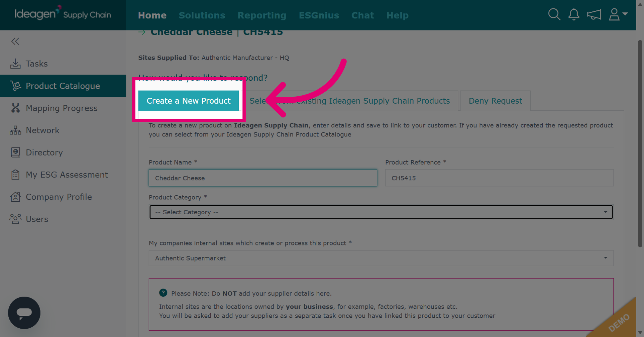Expand the Authentic Supermarket internal sites dropdown
644x337 pixels.
coord(381,258)
